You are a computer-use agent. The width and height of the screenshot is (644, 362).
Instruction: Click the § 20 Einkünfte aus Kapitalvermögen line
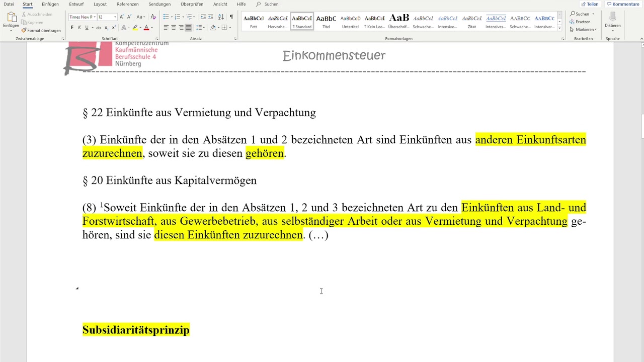pyautogui.click(x=170, y=180)
